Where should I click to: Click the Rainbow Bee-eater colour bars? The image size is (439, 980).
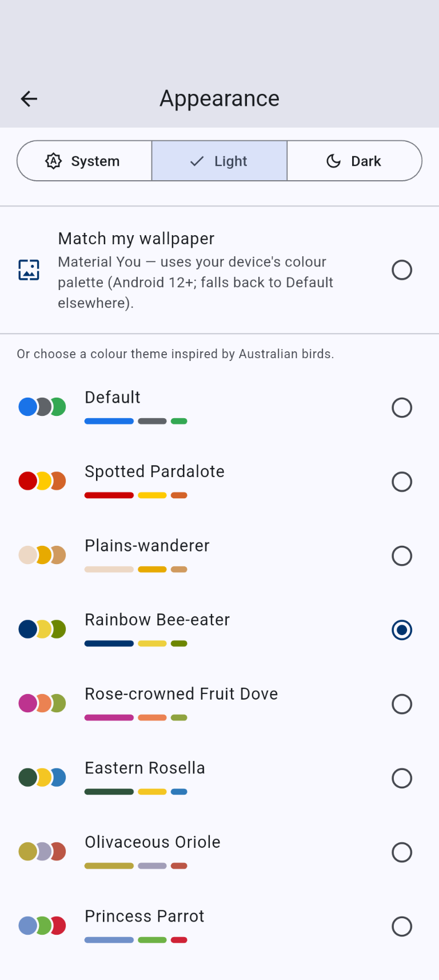136,644
